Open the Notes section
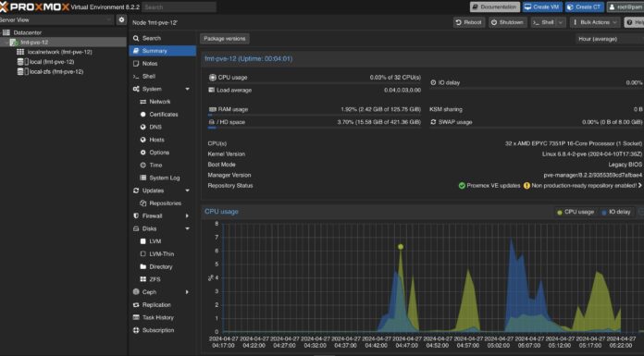Image resolution: width=644 pixels, height=356 pixels. click(x=163, y=64)
